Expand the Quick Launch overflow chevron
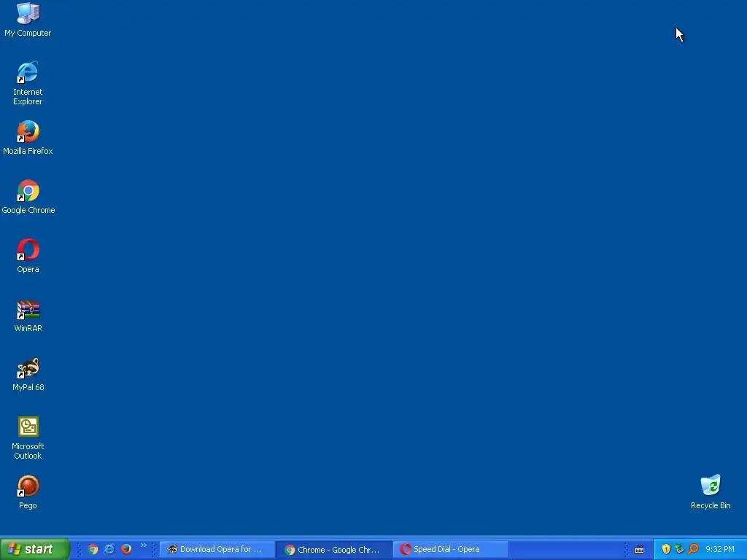 coord(144,545)
